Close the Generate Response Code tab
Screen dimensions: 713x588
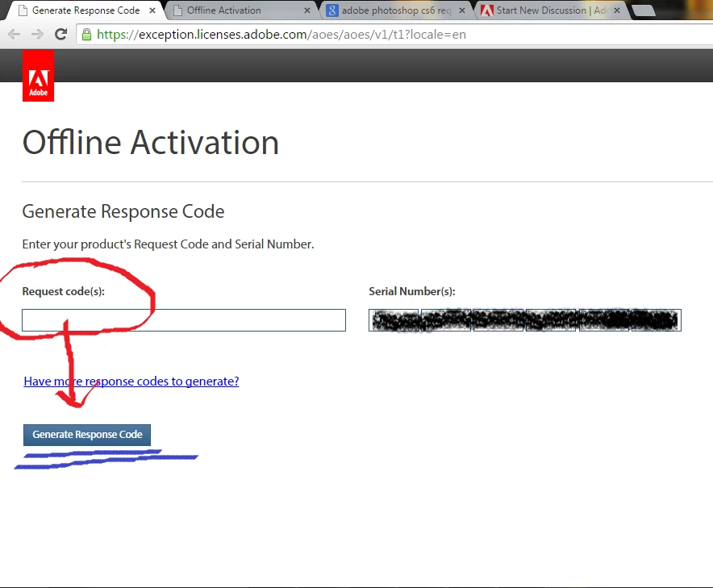point(152,10)
